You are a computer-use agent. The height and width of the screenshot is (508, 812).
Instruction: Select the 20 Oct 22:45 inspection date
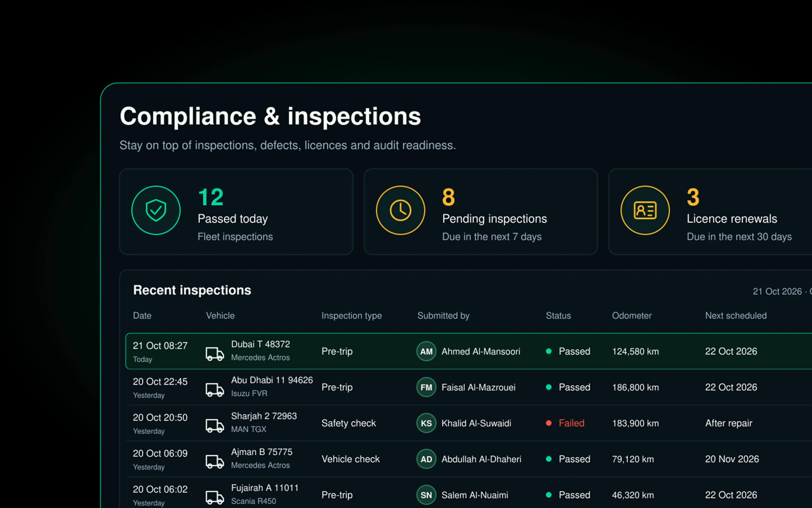[160, 382]
